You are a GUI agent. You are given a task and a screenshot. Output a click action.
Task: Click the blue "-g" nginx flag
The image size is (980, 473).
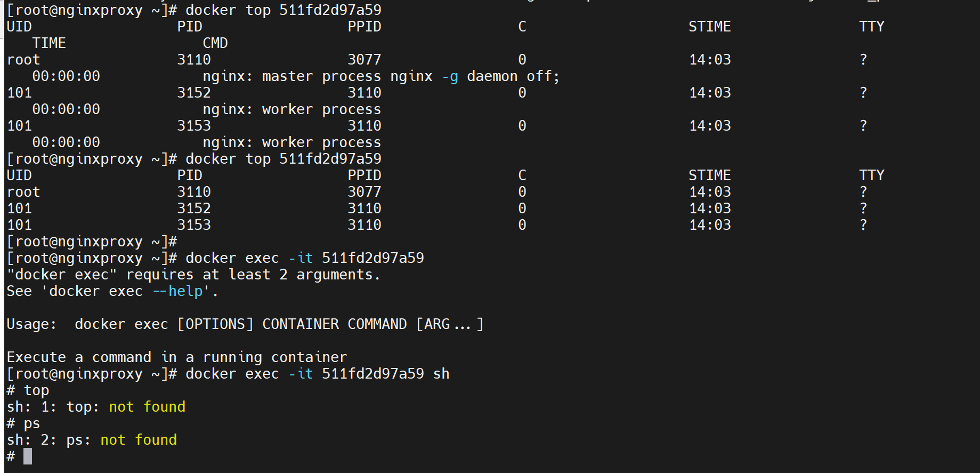[x=450, y=76]
